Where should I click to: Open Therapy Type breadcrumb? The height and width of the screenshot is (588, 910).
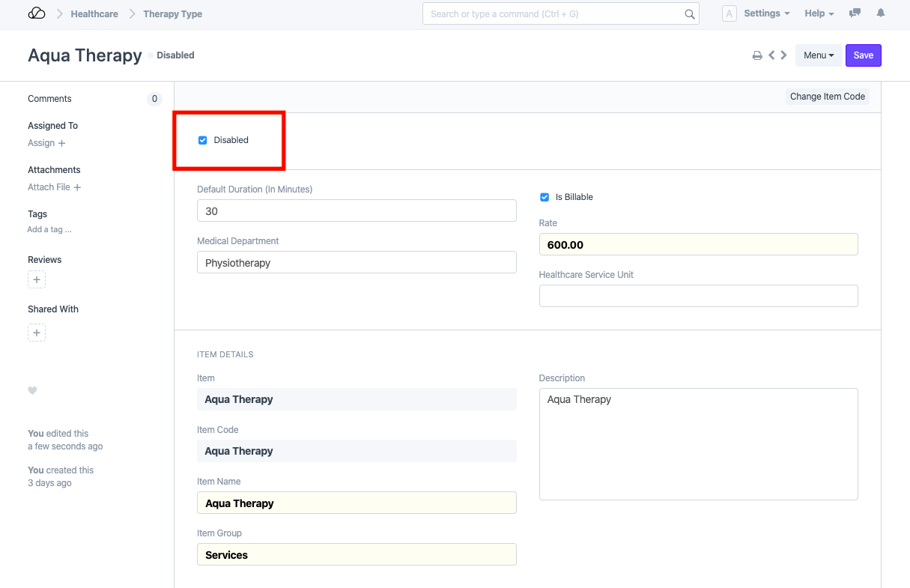pos(172,13)
